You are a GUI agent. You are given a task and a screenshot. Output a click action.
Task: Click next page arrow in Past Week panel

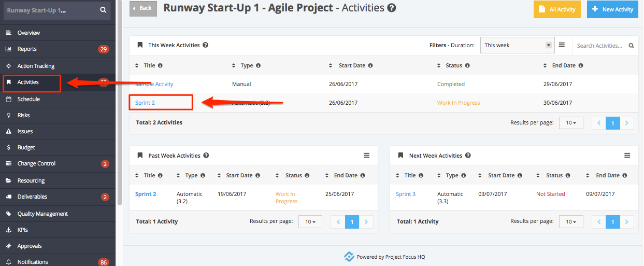click(x=366, y=221)
